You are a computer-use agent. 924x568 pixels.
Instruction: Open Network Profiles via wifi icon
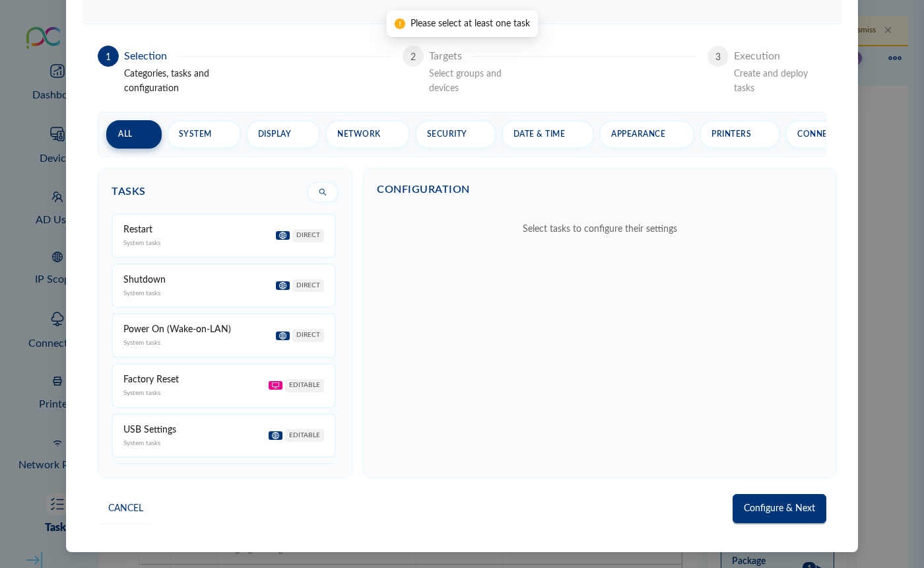tap(57, 443)
